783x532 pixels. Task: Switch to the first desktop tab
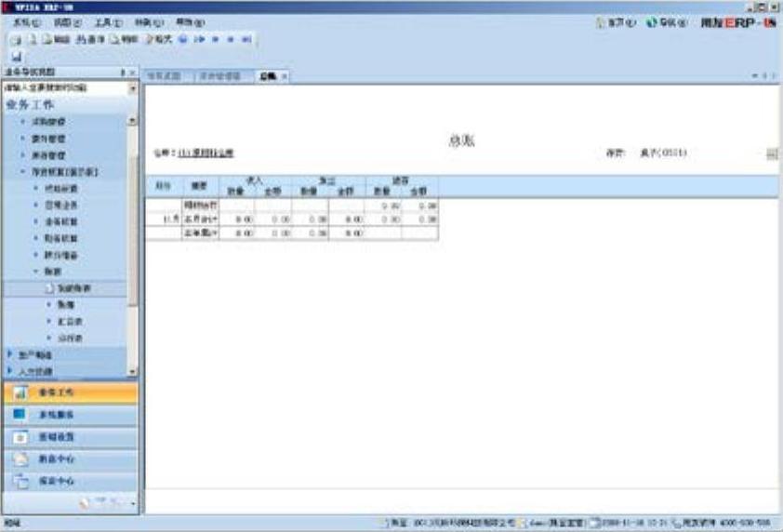pyautogui.click(x=163, y=75)
